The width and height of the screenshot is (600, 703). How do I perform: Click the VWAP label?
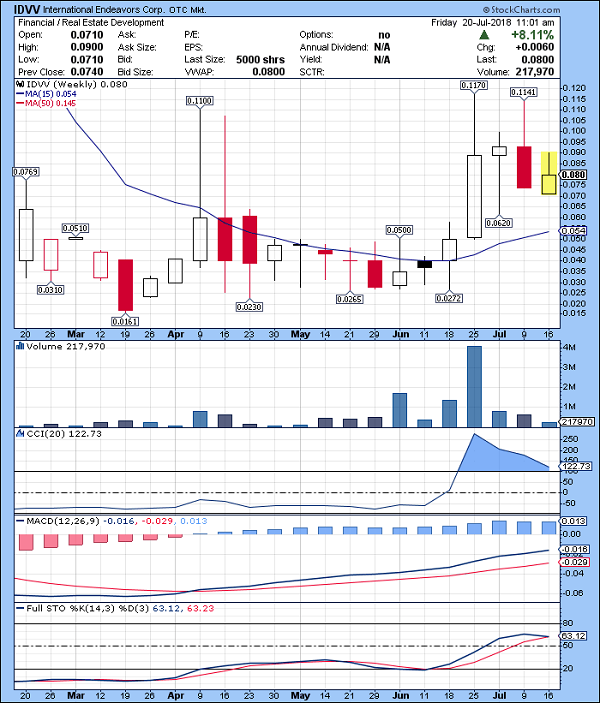click(x=198, y=72)
